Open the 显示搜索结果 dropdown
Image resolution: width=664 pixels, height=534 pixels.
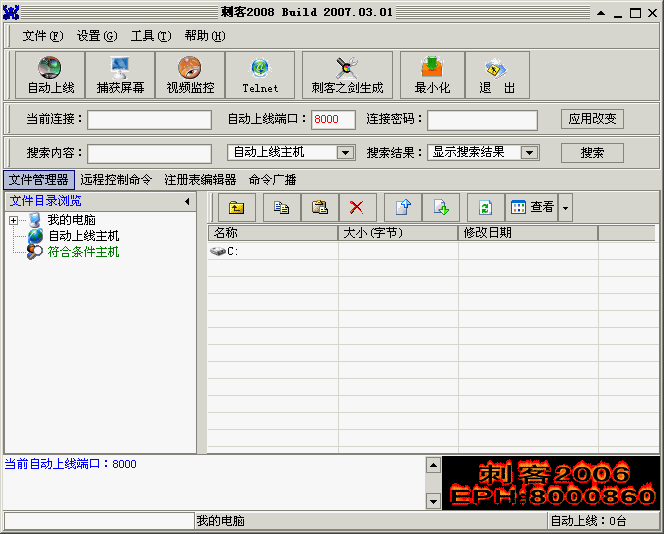point(529,153)
